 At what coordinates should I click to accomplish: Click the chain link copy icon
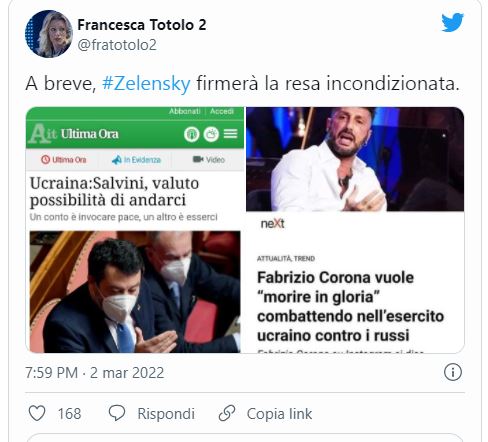pyautogui.click(x=227, y=413)
